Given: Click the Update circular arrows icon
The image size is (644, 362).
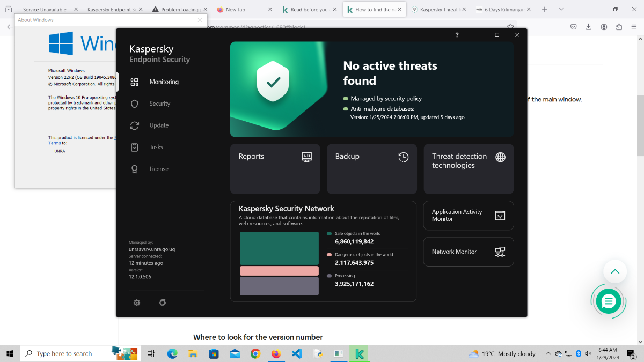Looking at the screenshot, I should point(135,125).
